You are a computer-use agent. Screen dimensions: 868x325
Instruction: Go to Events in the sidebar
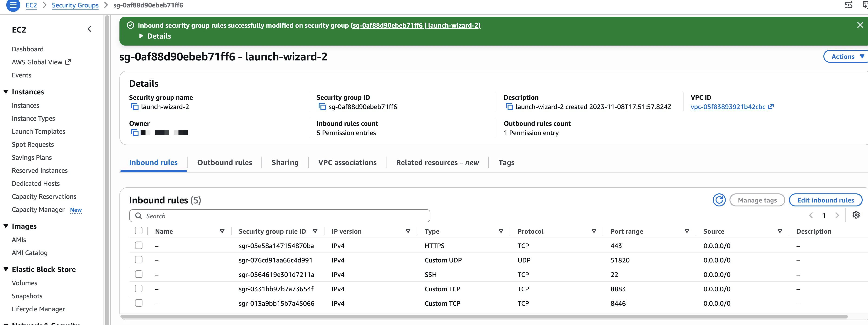22,75
